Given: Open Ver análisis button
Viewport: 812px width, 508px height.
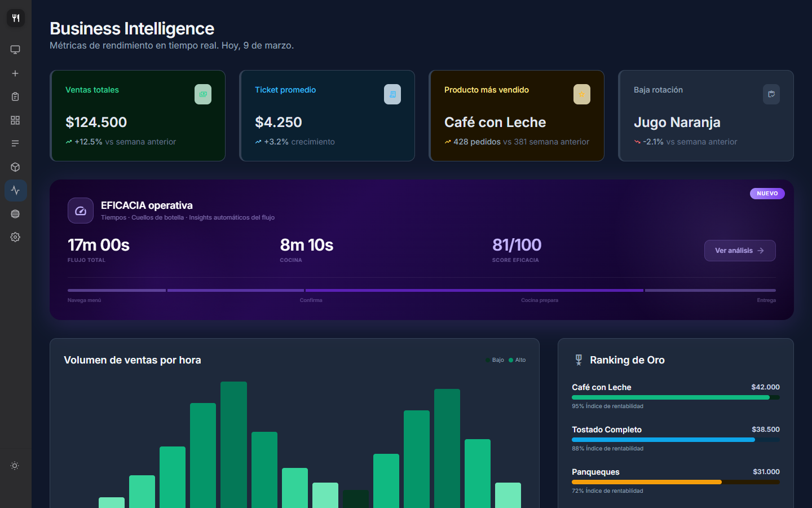Looking at the screenshot, I should pyautogui.click(x=740, y=251).
